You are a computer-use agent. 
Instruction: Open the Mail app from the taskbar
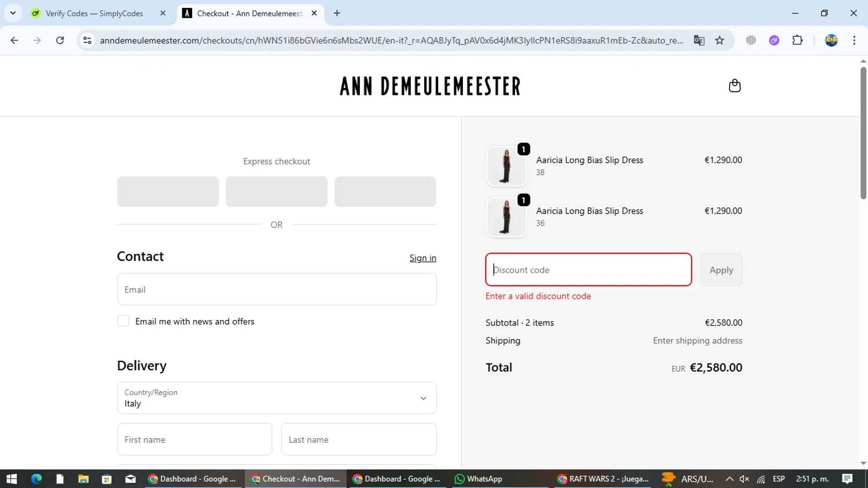pyautogui.click(x=130, y=479)
